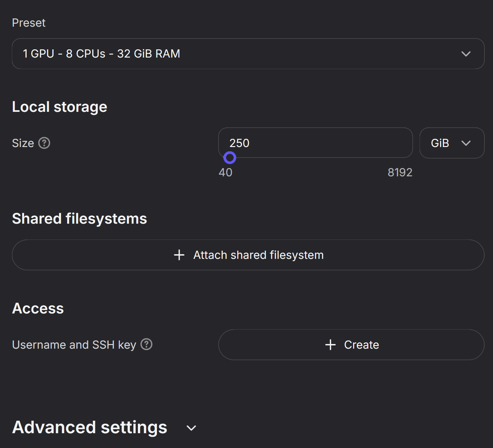This screenshot has height=448, width=493.
Task: Click the Size help icon
Action: pyautogui.click(x=44, y=143)
